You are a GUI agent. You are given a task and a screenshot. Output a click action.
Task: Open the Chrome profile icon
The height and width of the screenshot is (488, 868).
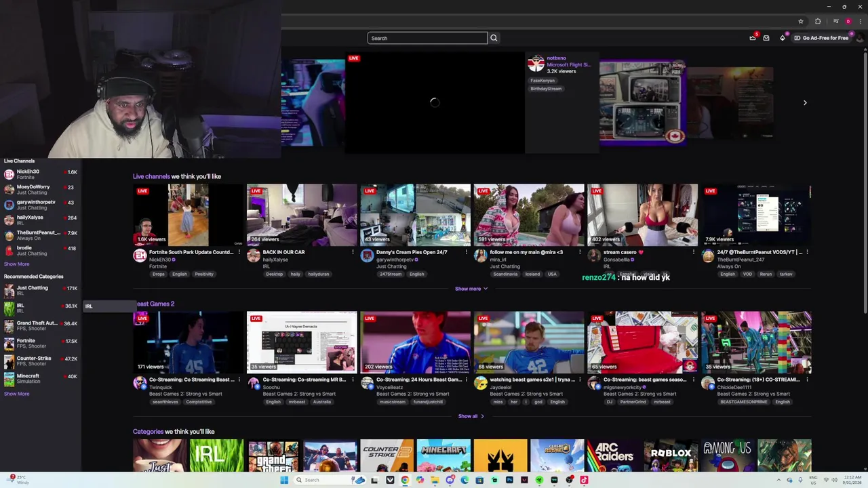coord(848,21)
